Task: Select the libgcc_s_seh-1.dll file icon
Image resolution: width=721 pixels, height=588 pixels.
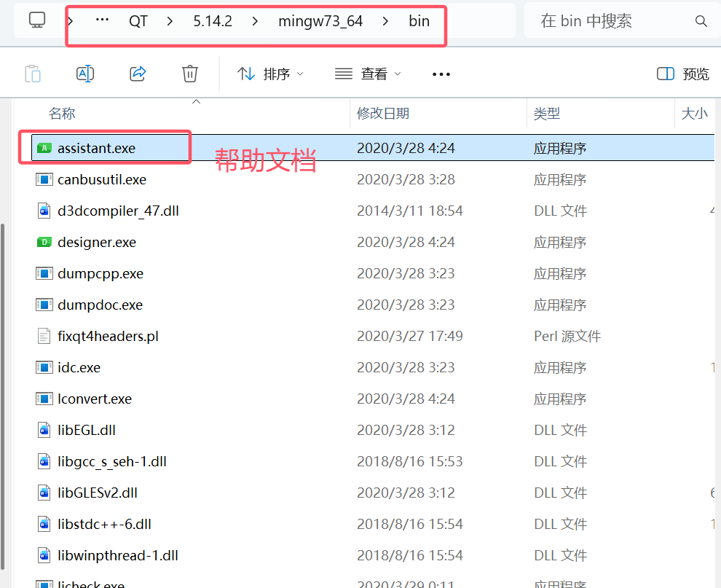Action: (44, 461)
